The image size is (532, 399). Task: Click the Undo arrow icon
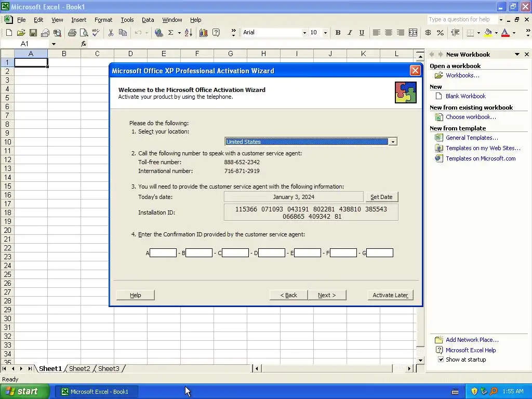[138, 33]
